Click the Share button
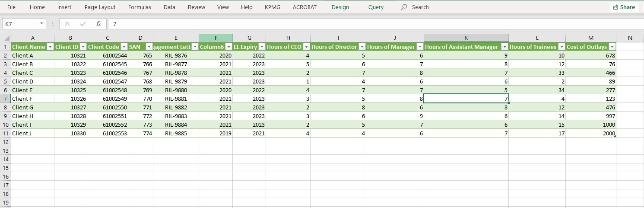 624,7
